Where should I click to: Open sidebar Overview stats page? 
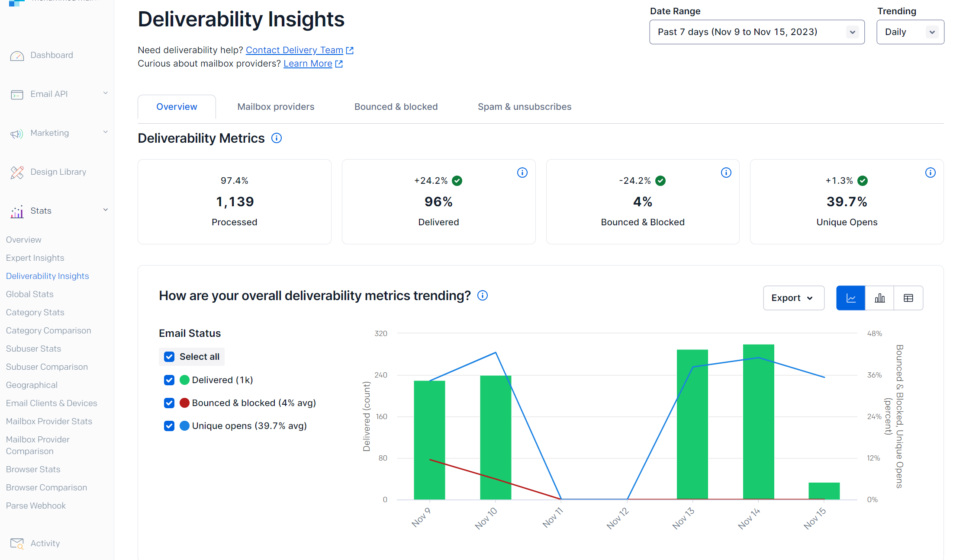[x=24, y=240]
